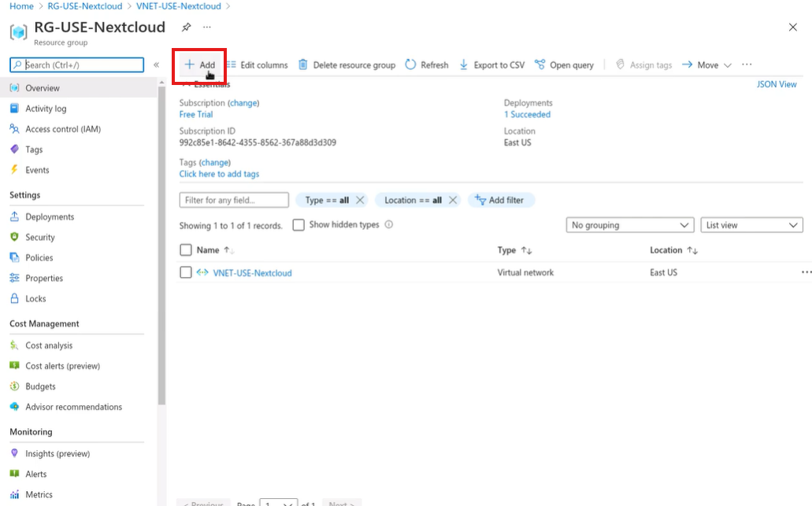Click the Subscription ID value text
Screen dimensions: 812x506
pos(258,142)
